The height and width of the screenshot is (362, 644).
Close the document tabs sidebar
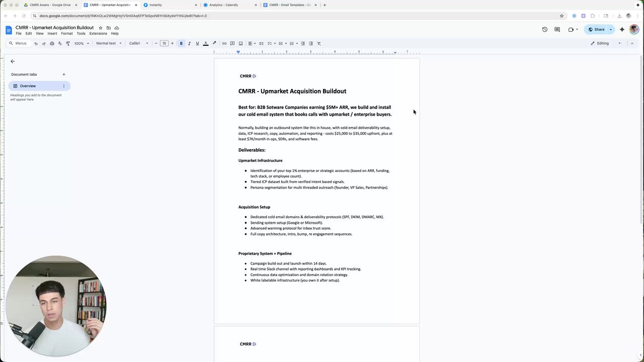(13, 61)
